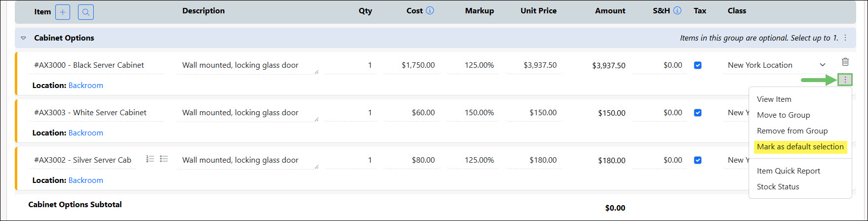Click the Cabinet Options Subtotal label
Image resolution: width=868 pixels, height=221 pixels.
75,205
